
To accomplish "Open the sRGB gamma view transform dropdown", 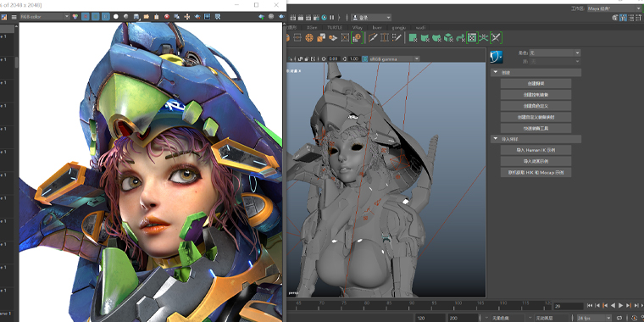I will pos(394,58).
